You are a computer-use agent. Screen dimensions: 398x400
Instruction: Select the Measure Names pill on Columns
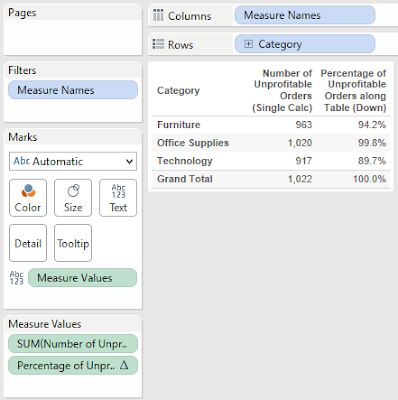click(305, 15)
